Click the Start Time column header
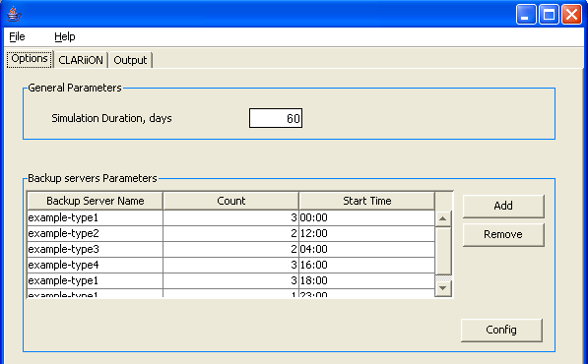Viewport: 588px width, 364px height. click(x=367, y=201)
